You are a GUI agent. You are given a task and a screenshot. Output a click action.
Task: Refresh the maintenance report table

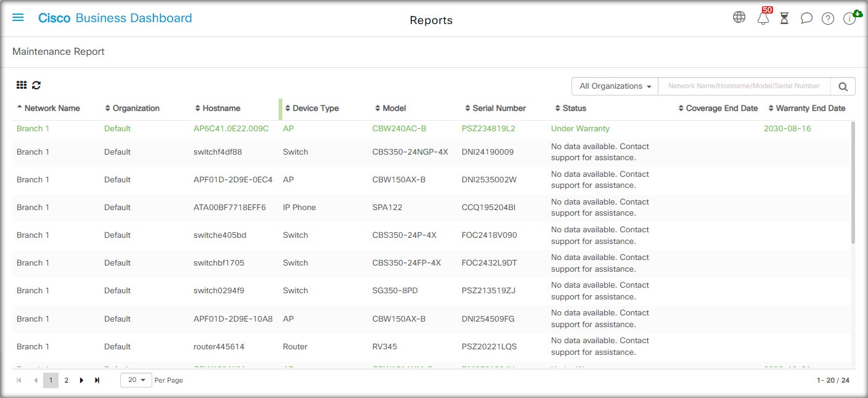[x=36, y=86]
